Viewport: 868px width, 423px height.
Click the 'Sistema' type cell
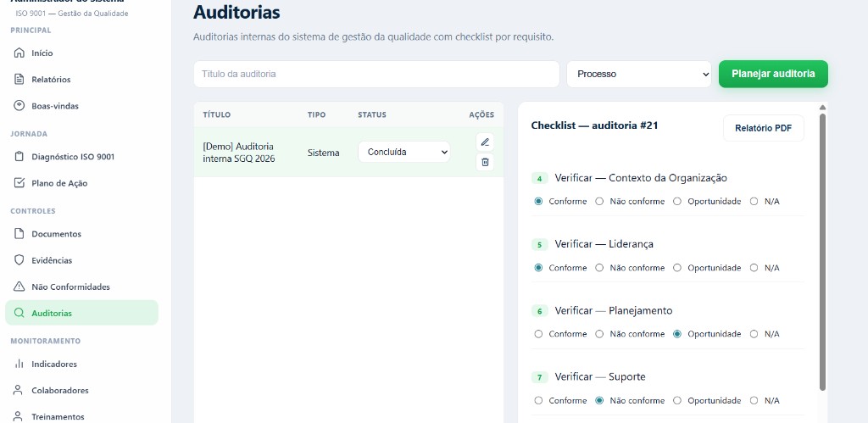(323, 153)
